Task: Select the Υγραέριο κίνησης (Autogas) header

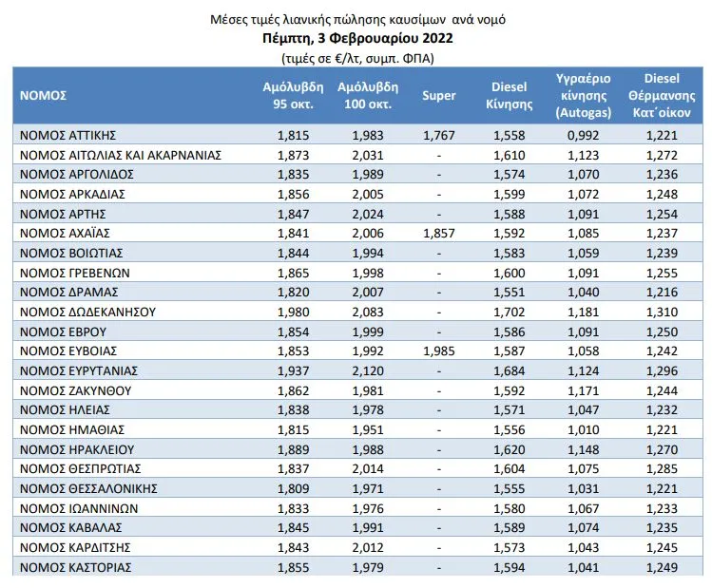Action: tap(584, 96)
